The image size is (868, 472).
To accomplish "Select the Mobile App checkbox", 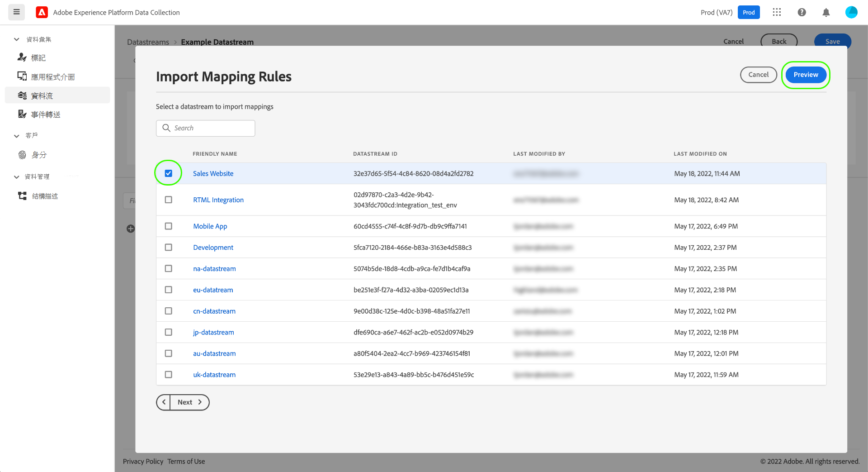I will click(x=169, y=226).
